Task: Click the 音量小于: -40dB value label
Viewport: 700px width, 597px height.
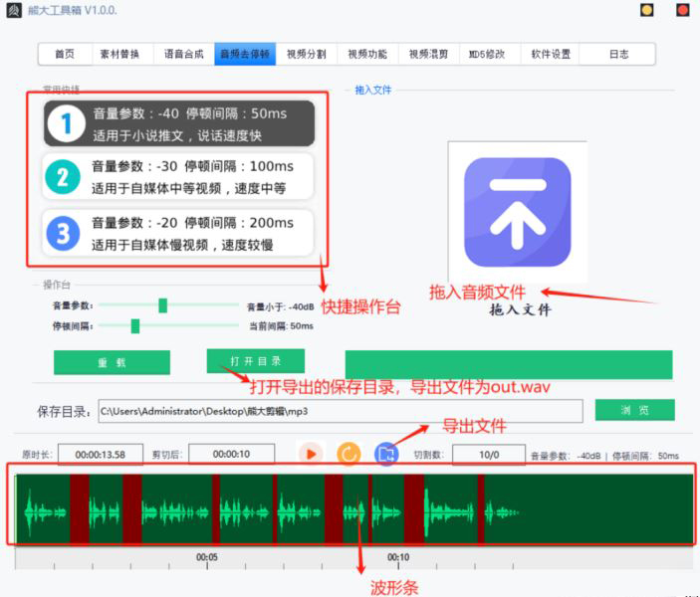Action: pos(281,307)
